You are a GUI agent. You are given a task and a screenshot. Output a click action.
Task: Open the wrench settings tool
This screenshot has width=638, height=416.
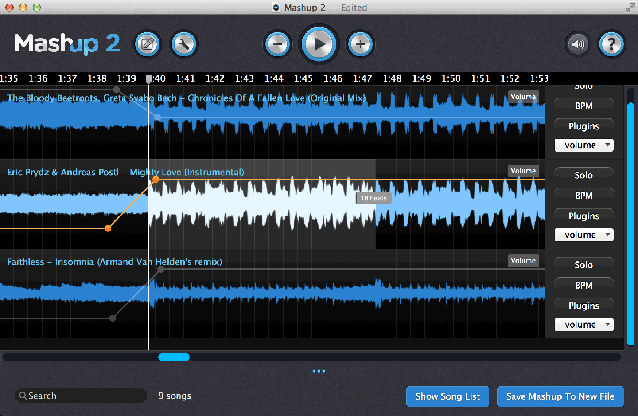(184, 44)
